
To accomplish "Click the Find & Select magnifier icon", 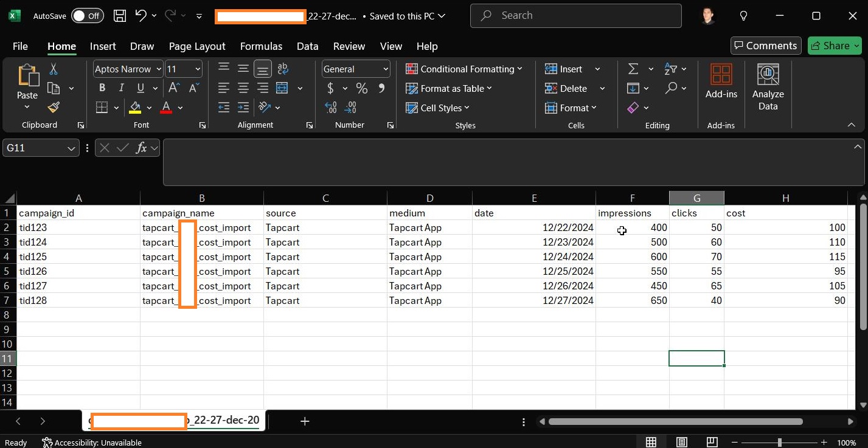I will [x=671, y=88].
